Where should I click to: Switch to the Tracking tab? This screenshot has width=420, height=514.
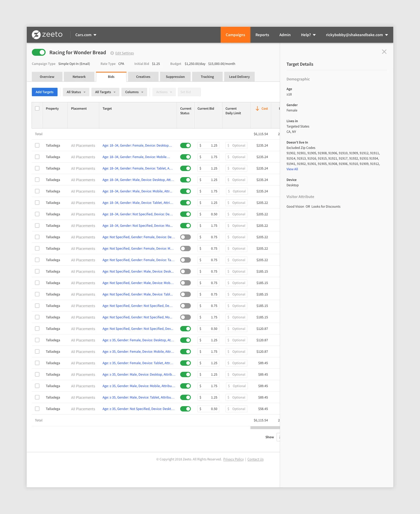click(207, 77)
